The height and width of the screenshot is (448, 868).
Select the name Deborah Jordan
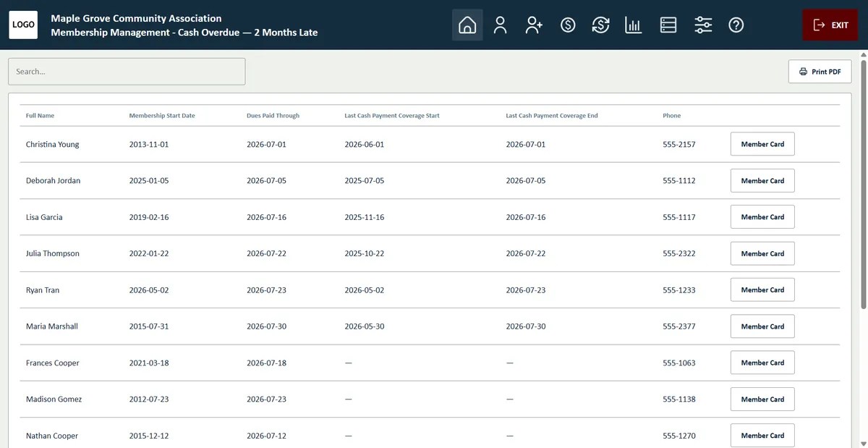[53, 181]
